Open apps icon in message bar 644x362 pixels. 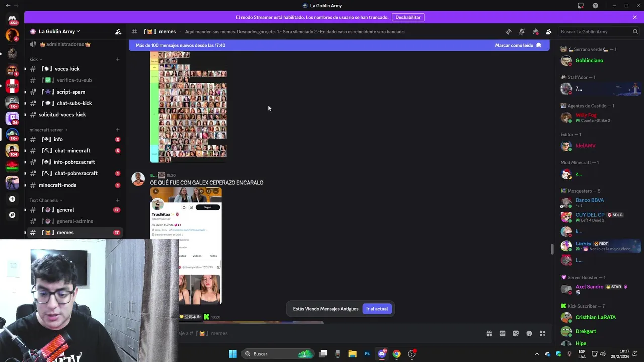[543, 333]
